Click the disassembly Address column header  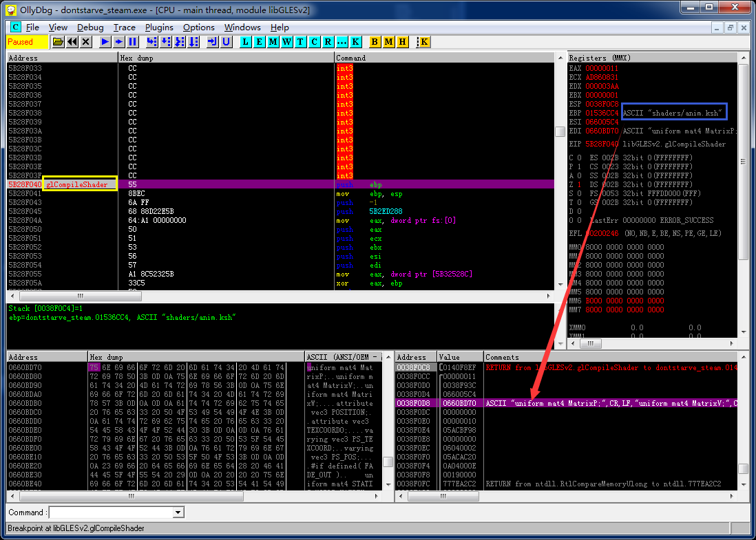coord(62,58)
